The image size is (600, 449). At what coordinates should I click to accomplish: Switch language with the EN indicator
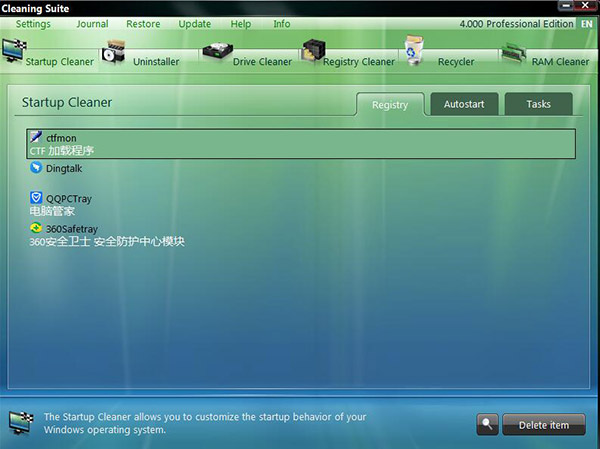587,24
